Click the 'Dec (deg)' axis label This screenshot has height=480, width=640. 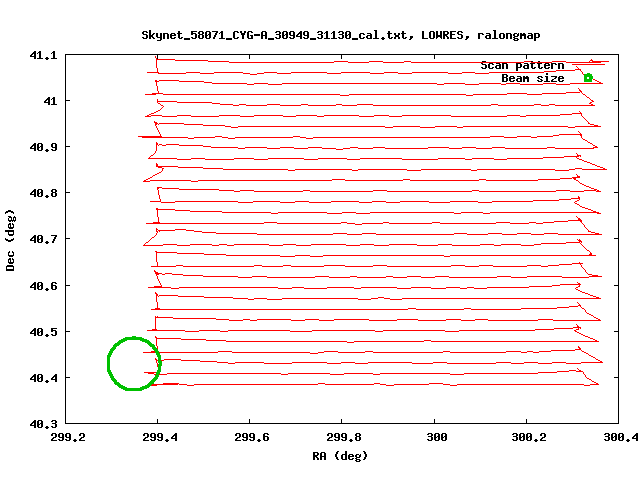[x=10, y=240]
